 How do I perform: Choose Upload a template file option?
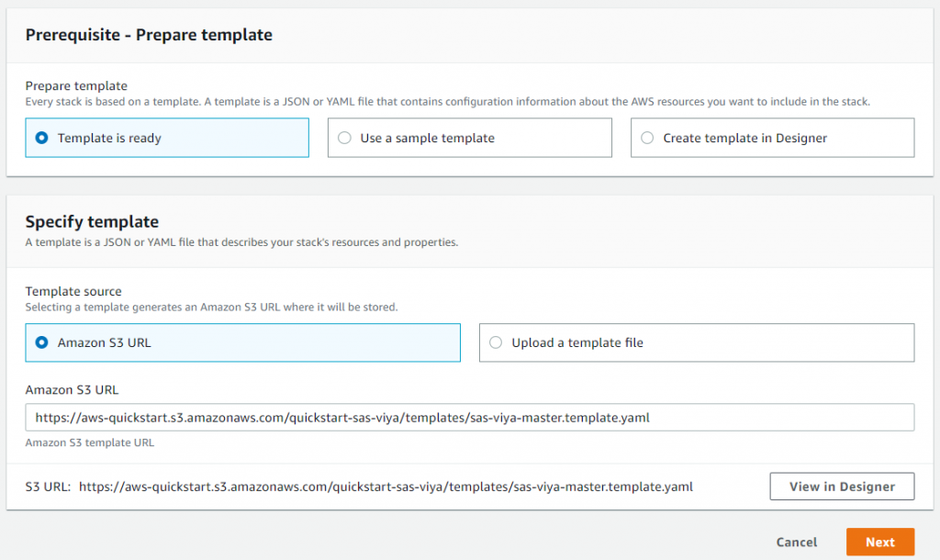[x=697, y=343]
